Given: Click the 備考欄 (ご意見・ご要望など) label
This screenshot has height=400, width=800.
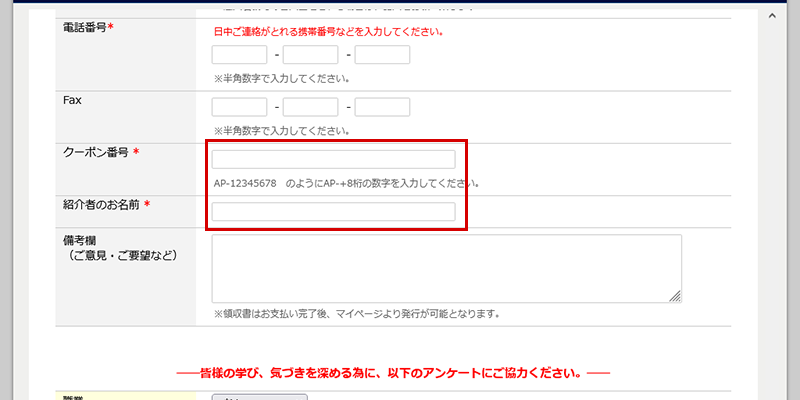Looking at the screenshot, I should [120, 249].
